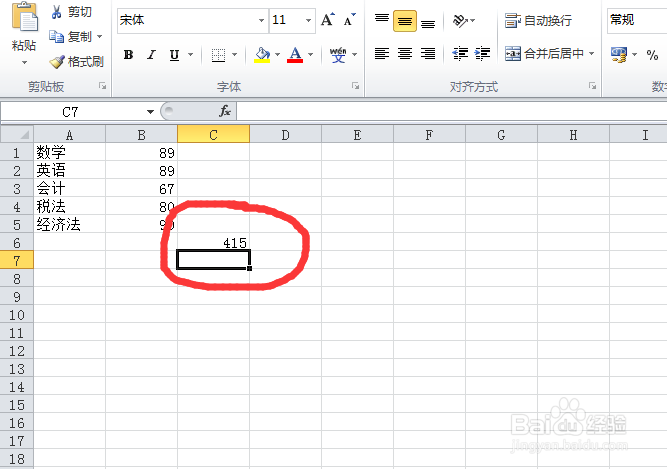Open alignment group dialog launcher

(592, 86)
